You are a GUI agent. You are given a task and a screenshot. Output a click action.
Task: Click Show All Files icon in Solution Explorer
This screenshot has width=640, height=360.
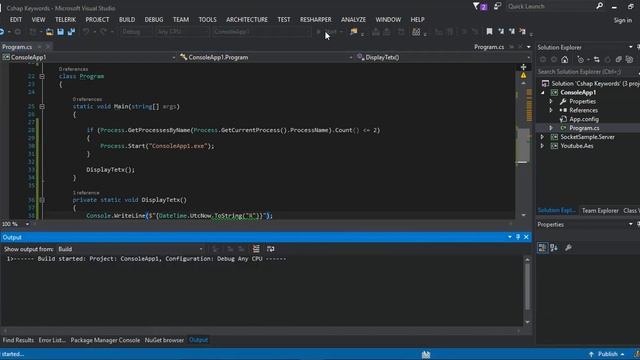tap(629, 60)
